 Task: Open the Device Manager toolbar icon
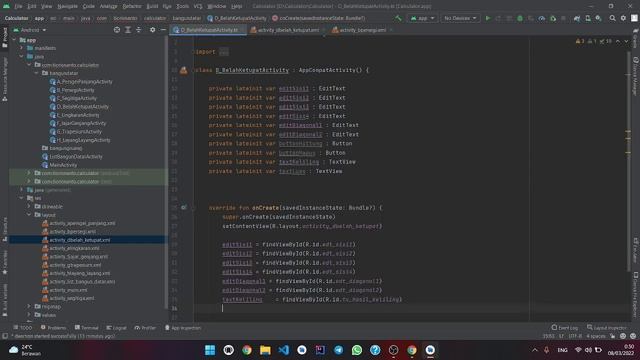[x=588, y=18]
